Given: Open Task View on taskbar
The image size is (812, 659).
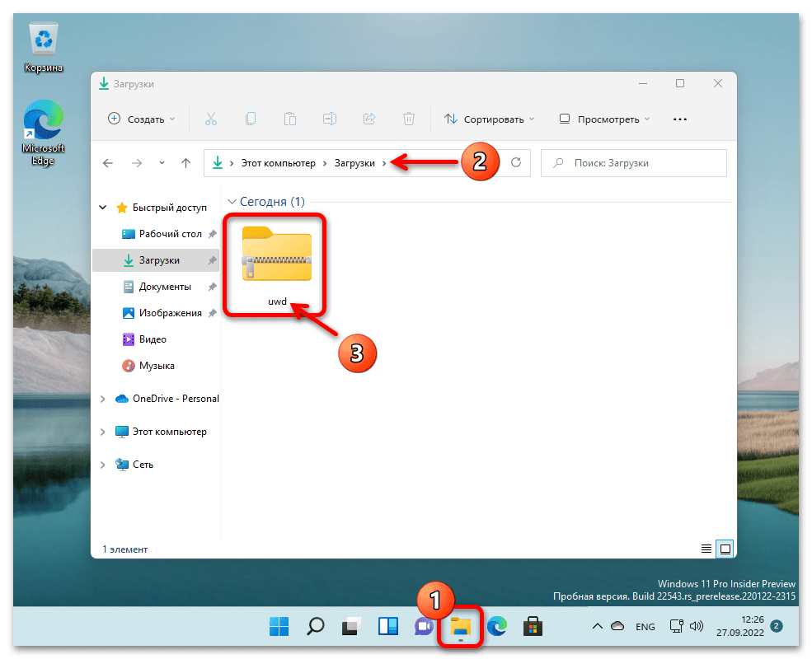Looking at the screenshot, I should 352,627.
